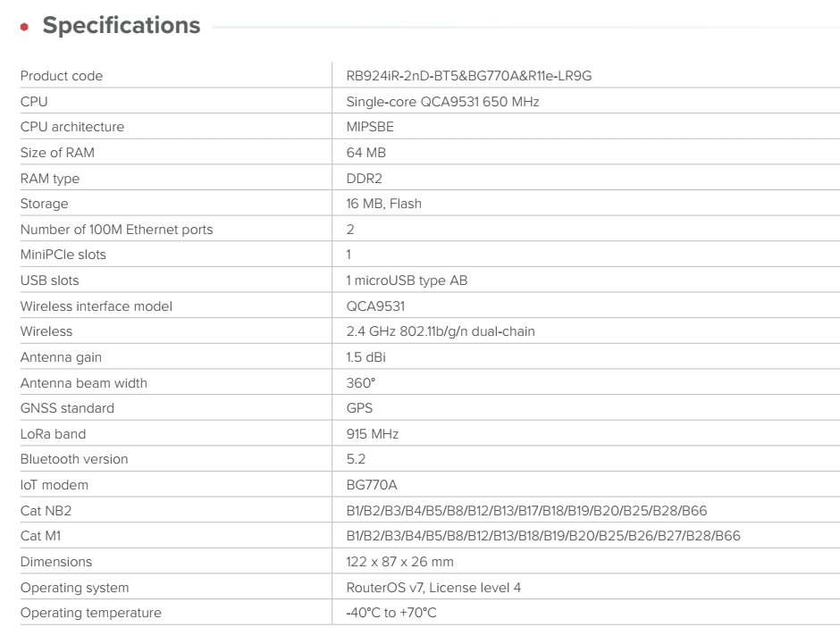Click the 2.4 GHz 802.11b/g/n dual-chain value
The width and height of the screenshot is (840, 644).
coord(441,331)
